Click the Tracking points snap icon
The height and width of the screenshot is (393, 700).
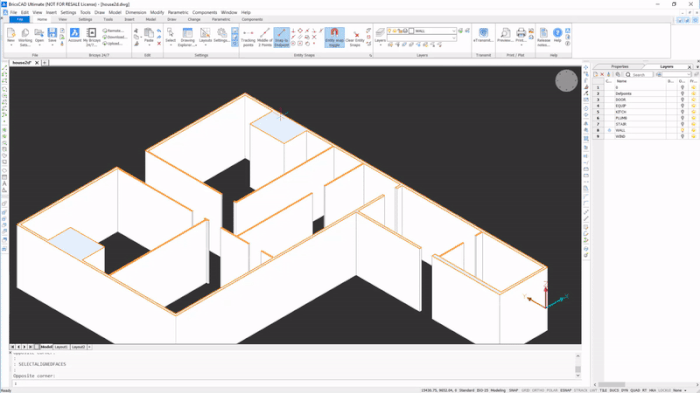(248, 37)
